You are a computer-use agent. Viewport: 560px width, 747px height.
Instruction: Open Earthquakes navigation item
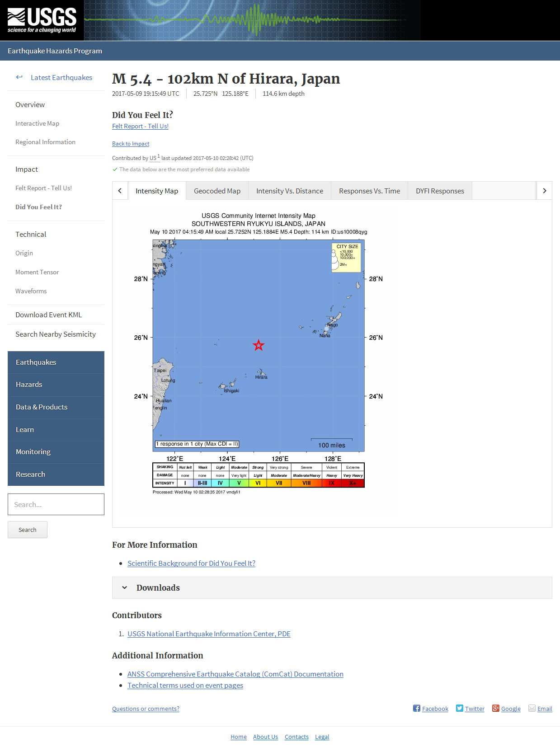tap(56, 362)
